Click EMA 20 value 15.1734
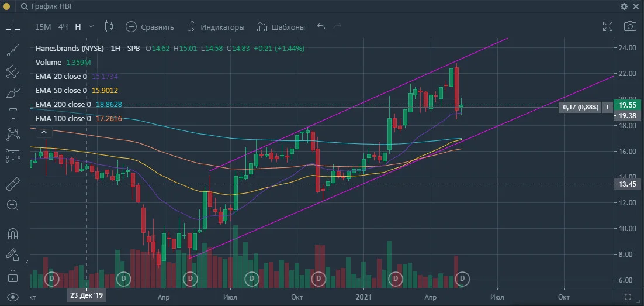Image resolution: width=644 pixels, height=306 pixels. (105, 77)
